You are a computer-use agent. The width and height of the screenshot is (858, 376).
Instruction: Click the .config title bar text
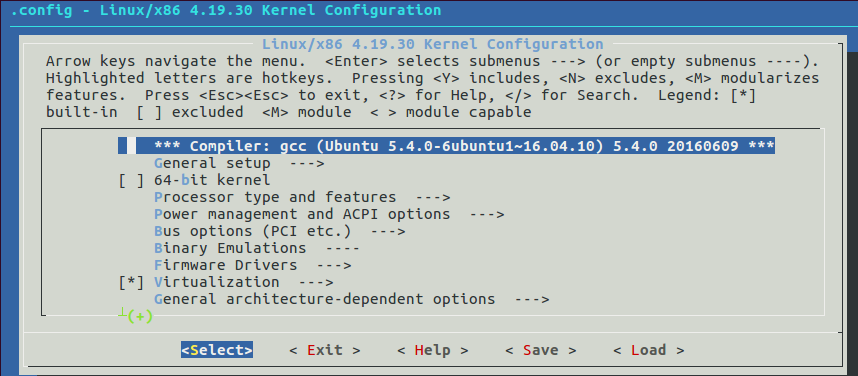tap(225, 10)
